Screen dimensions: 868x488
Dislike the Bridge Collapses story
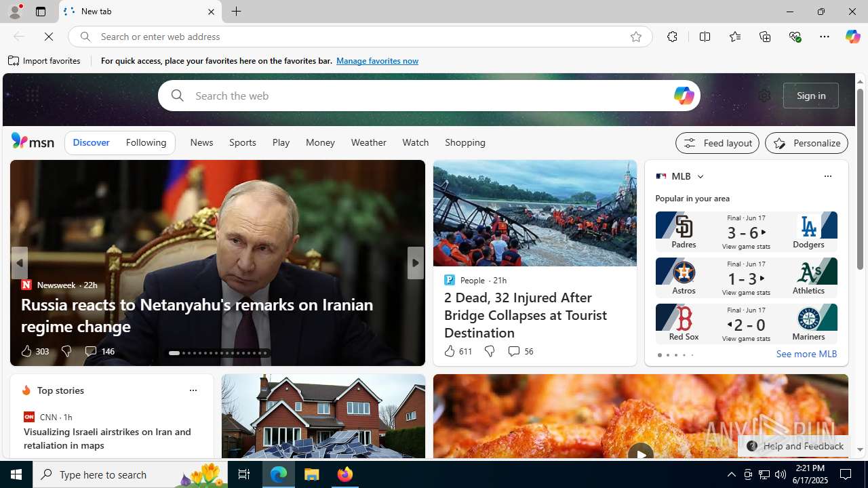(489, 351)
